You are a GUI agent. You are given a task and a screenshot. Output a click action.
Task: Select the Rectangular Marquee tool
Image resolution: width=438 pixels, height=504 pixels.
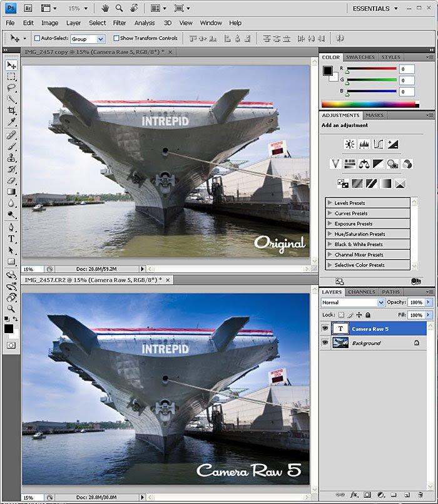point(11,76)
